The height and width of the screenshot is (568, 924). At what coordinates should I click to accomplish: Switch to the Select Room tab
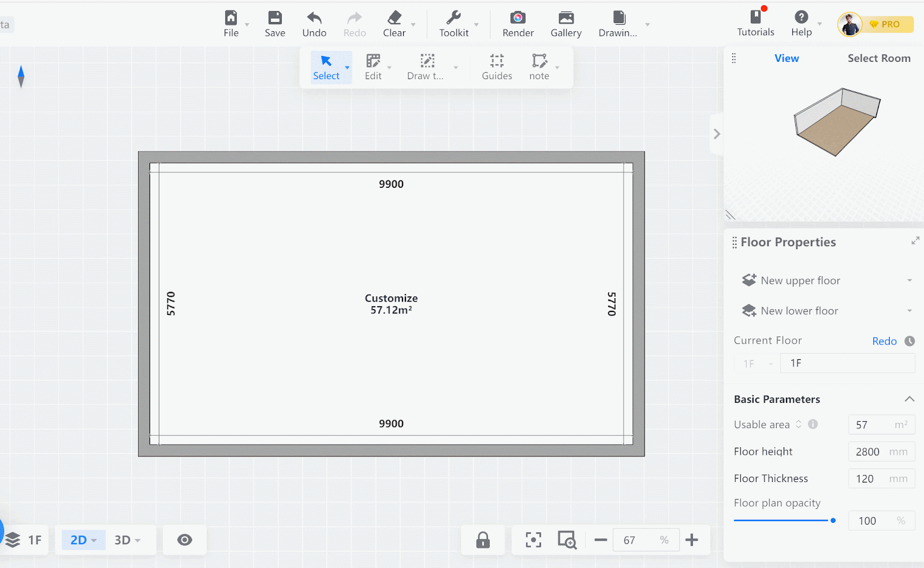coord(878,58)
